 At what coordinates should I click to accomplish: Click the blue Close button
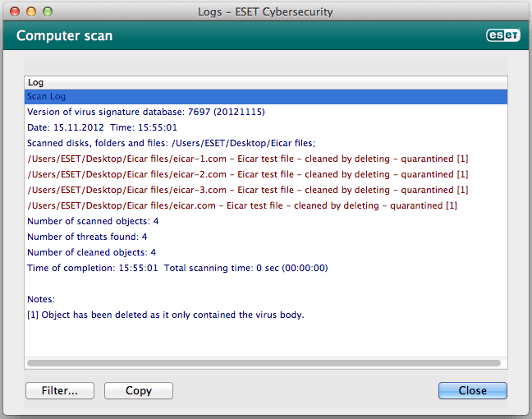pos(472,391)
